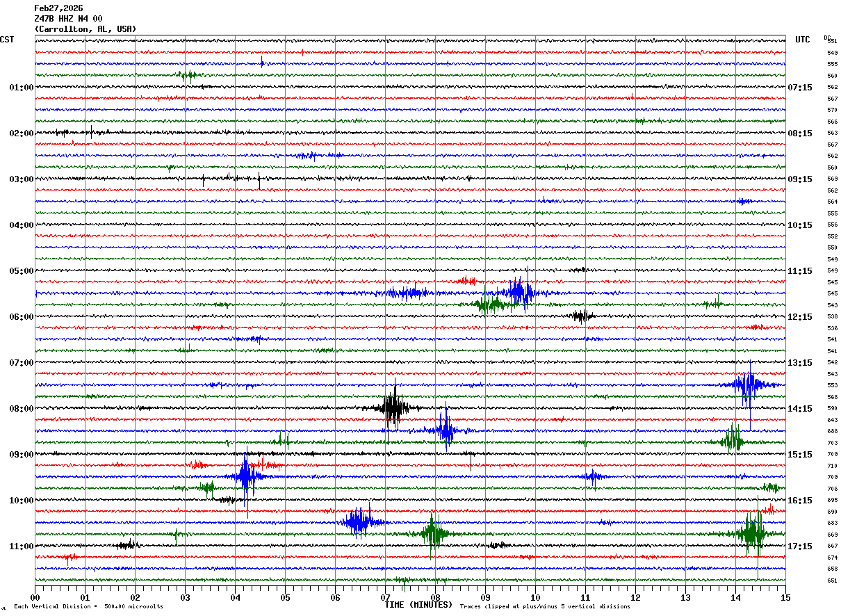The width and height of the screenshot is (841, 616).
Task: Click minute tick 06 on time axis
Action: click(335, 597)
